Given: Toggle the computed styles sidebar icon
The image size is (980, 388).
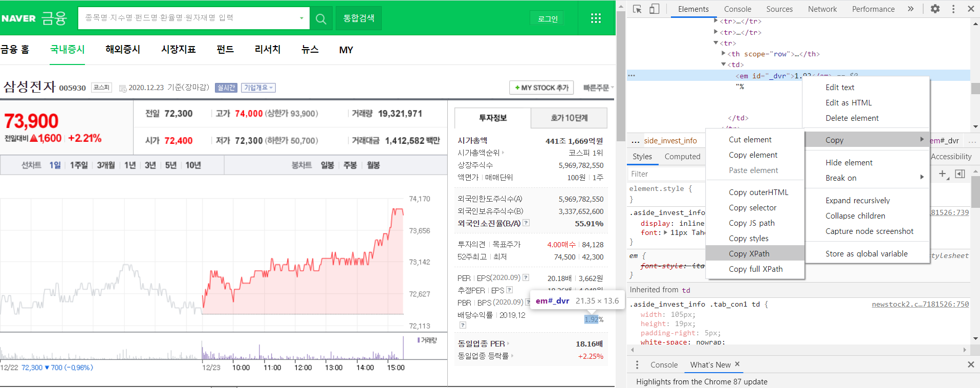Looking at the screenshot, I should [960, 174].
